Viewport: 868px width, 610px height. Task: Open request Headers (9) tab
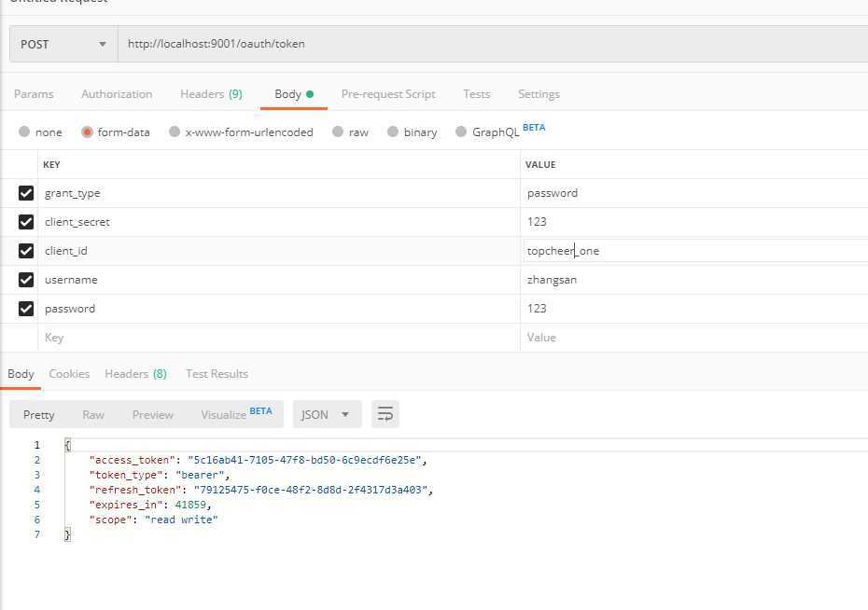212,94
